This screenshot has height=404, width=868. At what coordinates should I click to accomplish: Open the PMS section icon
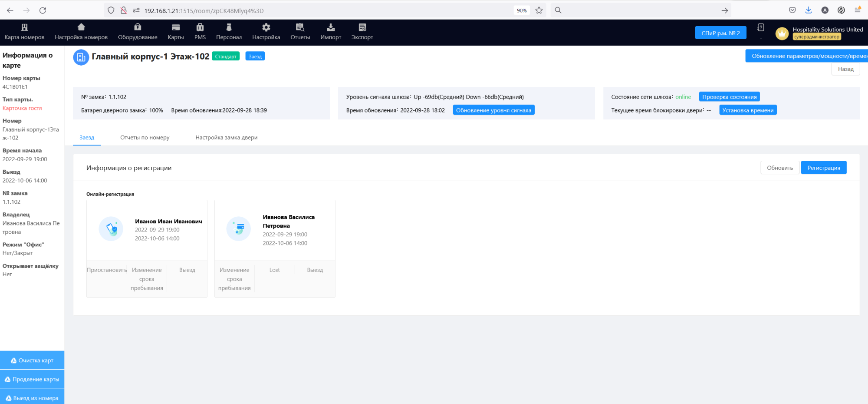tap(200, 27)
